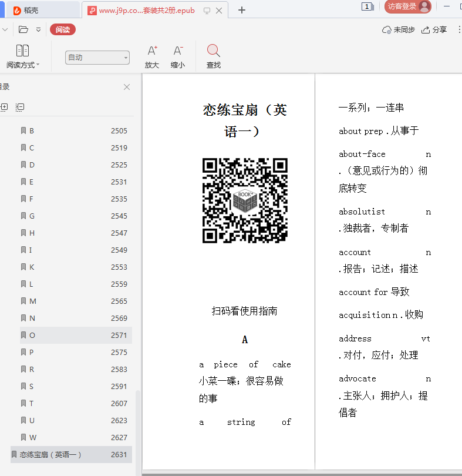The width and height of the screenshot is (462, 476).
Task: Add a new tab with the plus button
Action: point(242,10)
